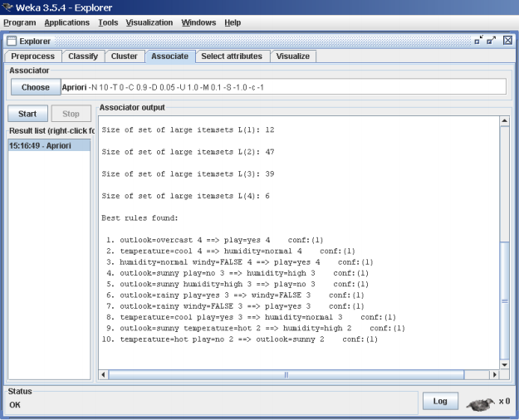Viewport: 519px width, 420px height.
Task: Click the L(1): 12 itemsets line
Action: pyautogui.click(x=188, y=129)
